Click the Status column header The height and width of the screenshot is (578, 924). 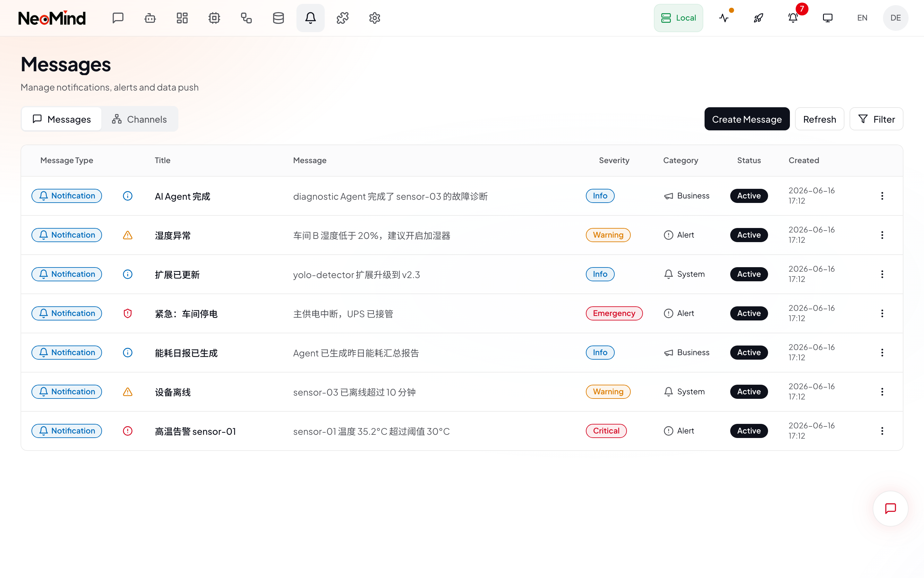(x=749, y=161)
